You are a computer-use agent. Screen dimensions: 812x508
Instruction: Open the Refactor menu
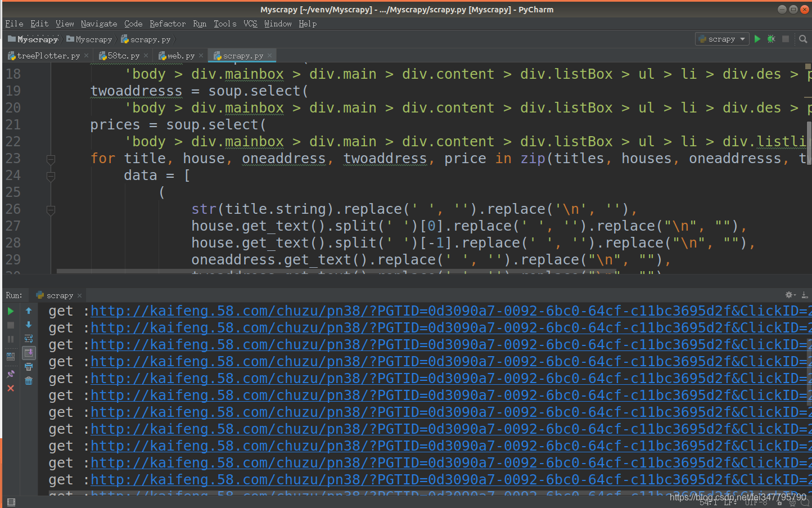click(168, 24)
